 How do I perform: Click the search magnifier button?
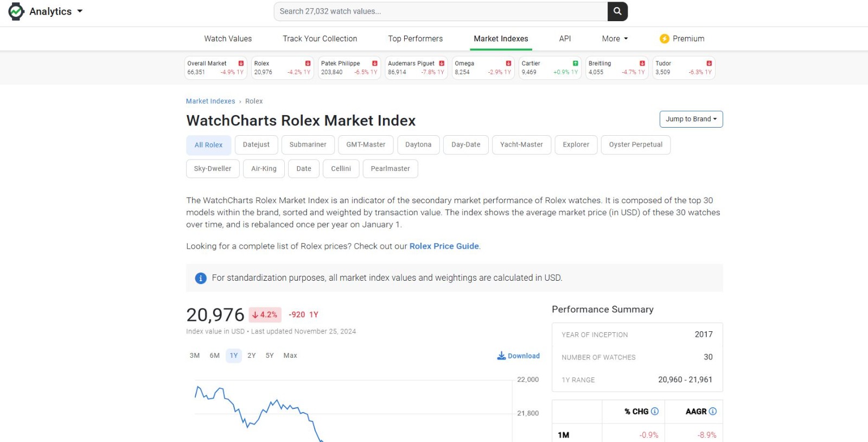(617, 11)
